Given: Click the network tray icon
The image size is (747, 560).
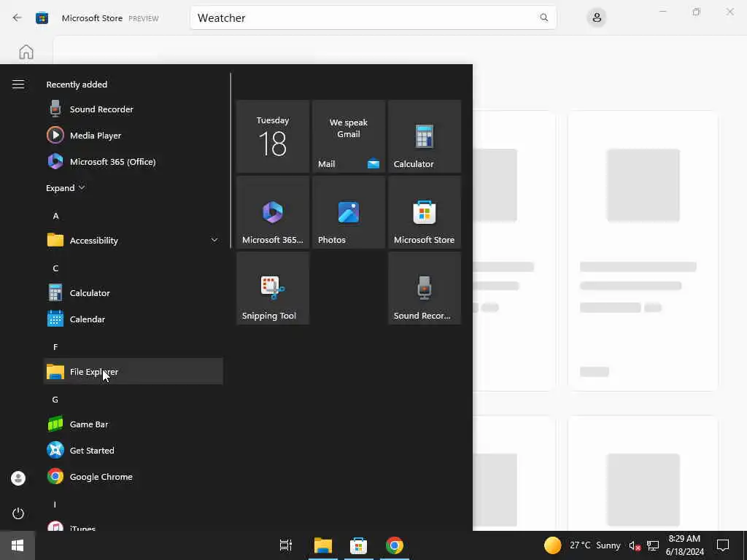Looking at the screenshot, I should 653,545.
